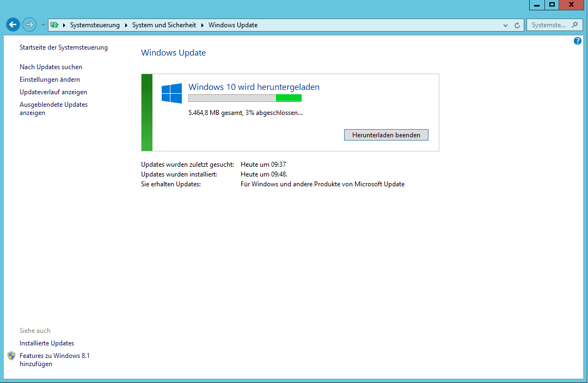The height and width of the screenshot is (383, 588).
Task: Click the search magnifier icon
Action: coord(574,25)
